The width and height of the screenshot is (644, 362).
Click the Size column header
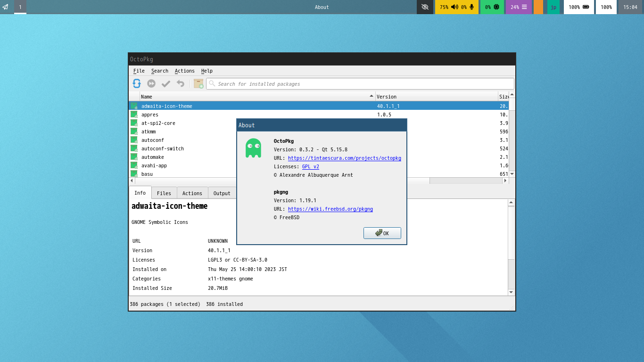click(x=504, y=97)
